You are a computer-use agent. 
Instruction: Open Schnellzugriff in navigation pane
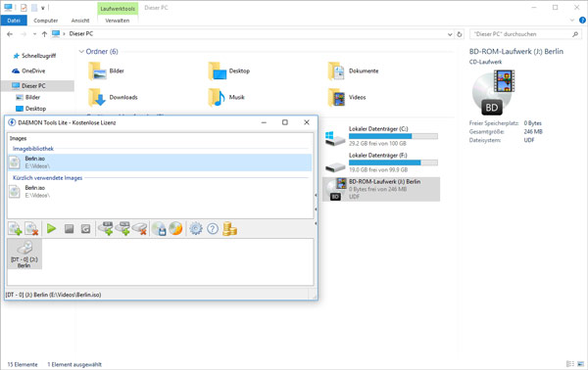point(34,56)
